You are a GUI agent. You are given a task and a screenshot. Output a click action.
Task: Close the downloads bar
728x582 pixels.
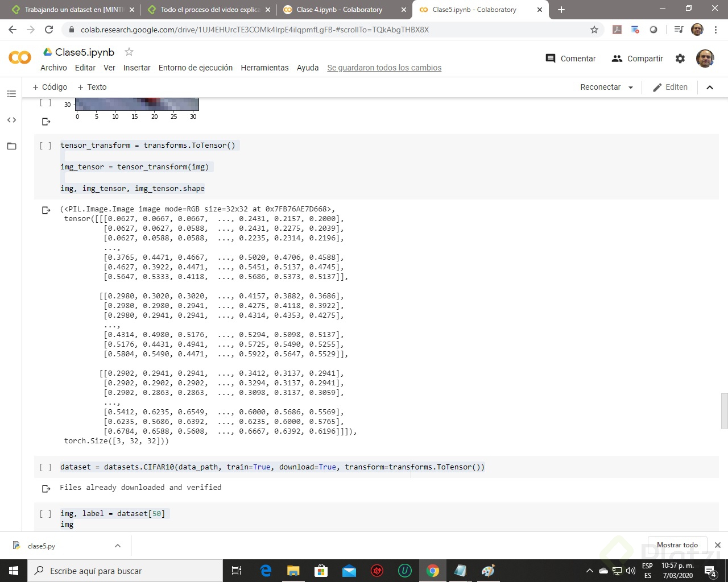coord(718,545)
